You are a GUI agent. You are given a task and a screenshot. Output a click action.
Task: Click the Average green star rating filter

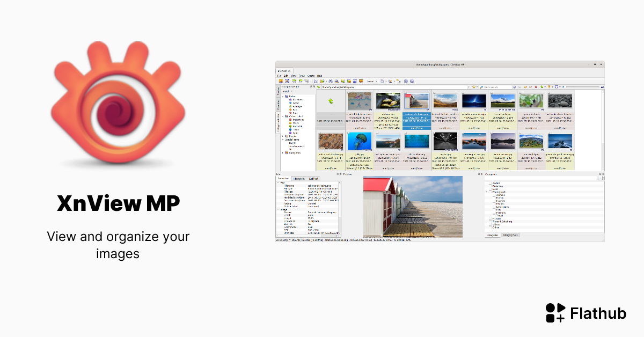[x=296, y=106]
